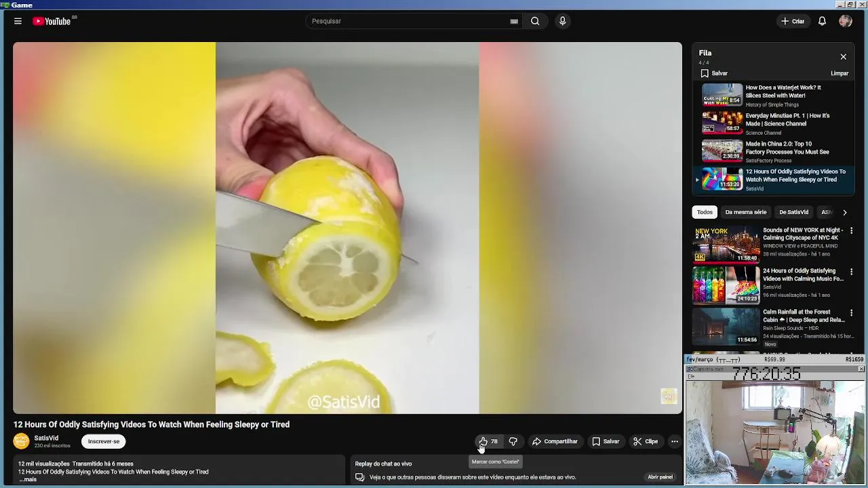
Task: Share the video via Compartilhar
Action: (555, 441)
